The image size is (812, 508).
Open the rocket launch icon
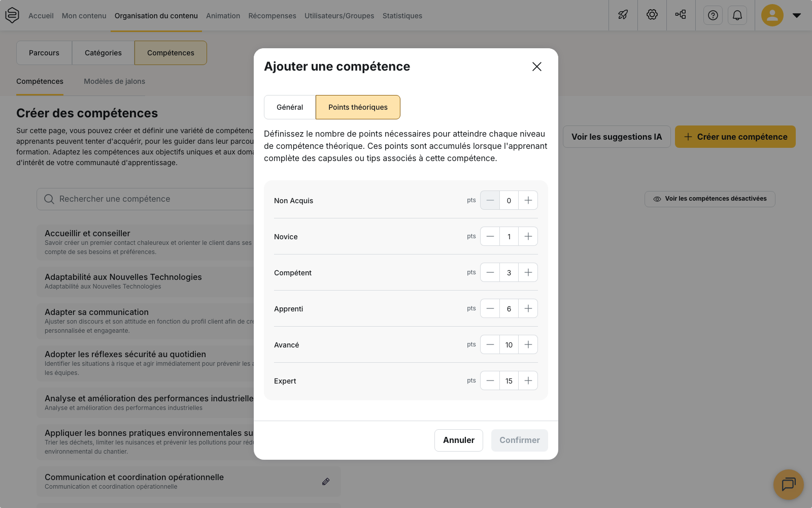coord(623,15)
